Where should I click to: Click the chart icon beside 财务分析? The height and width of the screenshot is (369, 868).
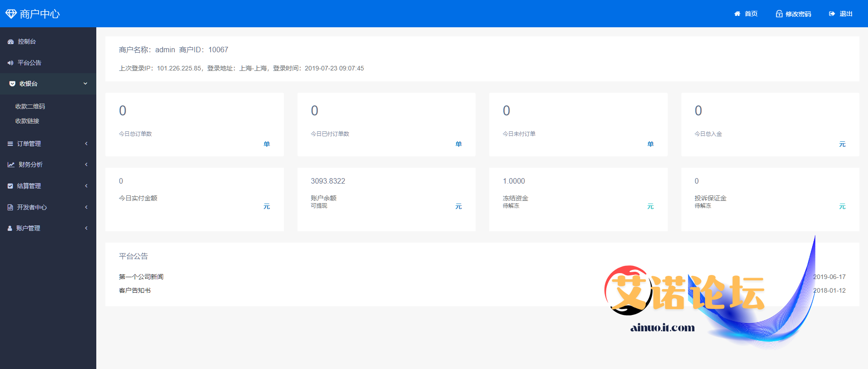pos(11,165)
